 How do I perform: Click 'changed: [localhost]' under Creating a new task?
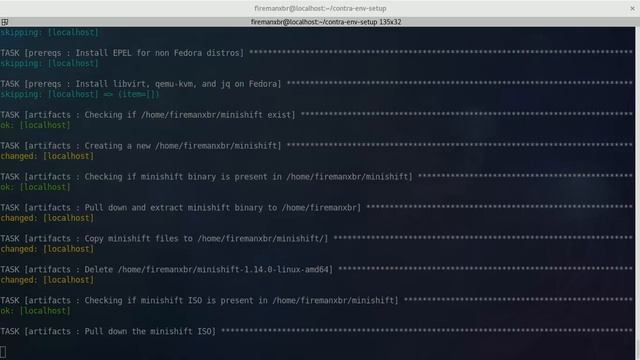point(47,156)
